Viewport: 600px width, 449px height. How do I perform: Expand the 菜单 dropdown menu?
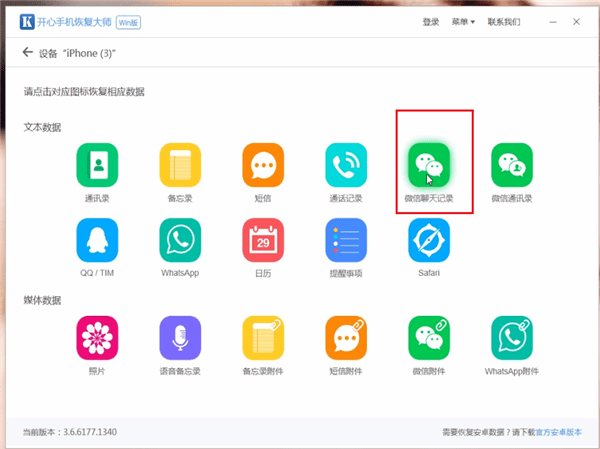(x=460, y=21)
